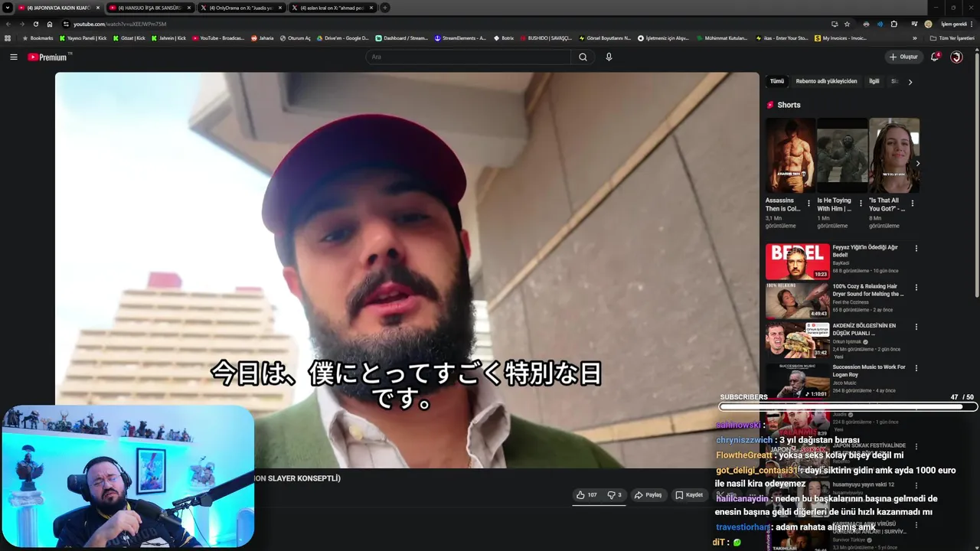This screenshot has width=980, height=551.
Task: Click the browser address bar URL
Action: click(x=119, y=24)
